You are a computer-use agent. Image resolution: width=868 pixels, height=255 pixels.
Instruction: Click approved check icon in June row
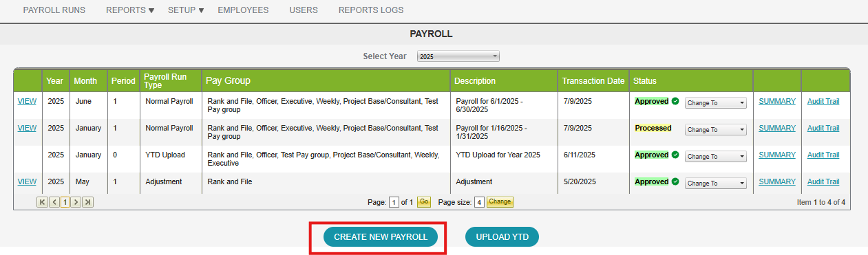coord(675,102)
